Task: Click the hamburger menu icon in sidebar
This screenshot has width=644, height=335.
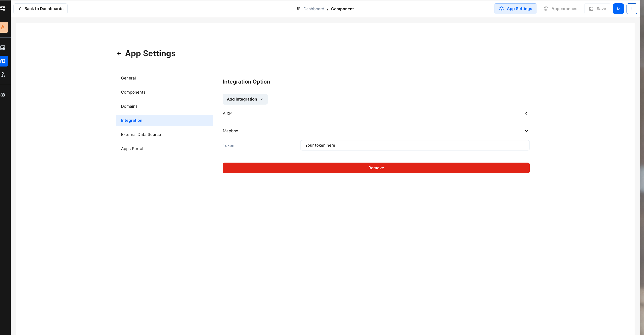Action: (x=3, y=9)
